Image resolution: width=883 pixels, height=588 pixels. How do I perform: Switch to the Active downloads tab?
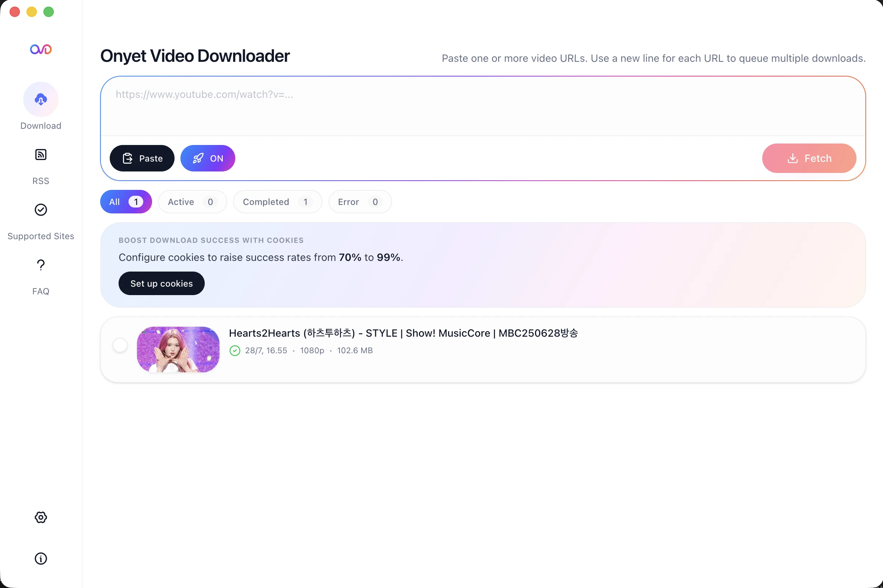[x=193, y=202]
